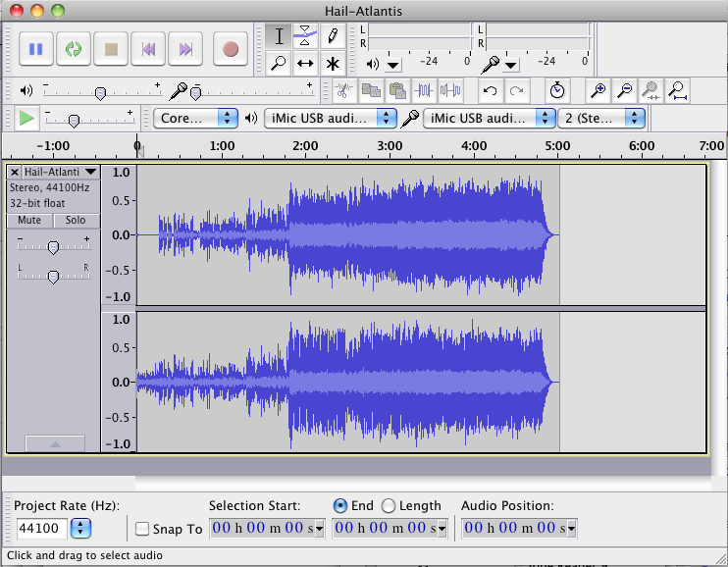Open the output meter options dropdown
728x567 pixels.
(x=393, y=65)
